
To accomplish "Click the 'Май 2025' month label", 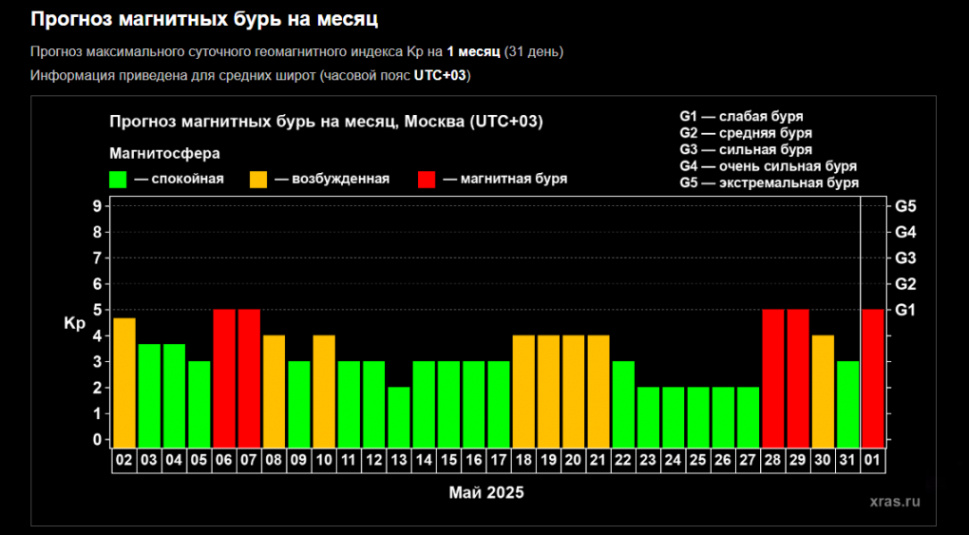I will (x=486, y=492).
